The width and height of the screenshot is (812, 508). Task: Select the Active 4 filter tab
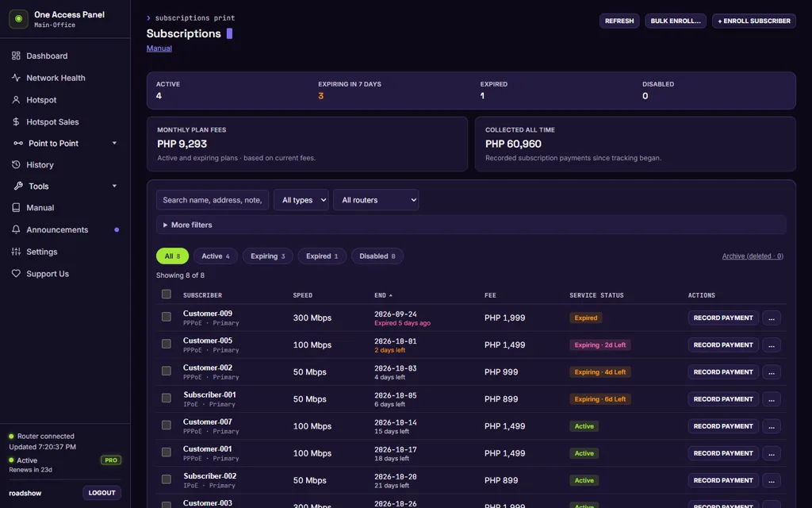216,256
